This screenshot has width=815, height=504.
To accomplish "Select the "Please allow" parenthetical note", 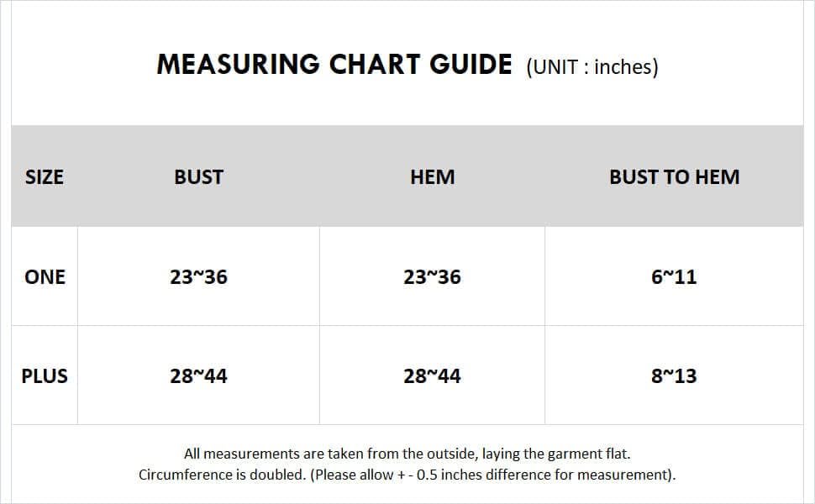I will tap(492, 475).
